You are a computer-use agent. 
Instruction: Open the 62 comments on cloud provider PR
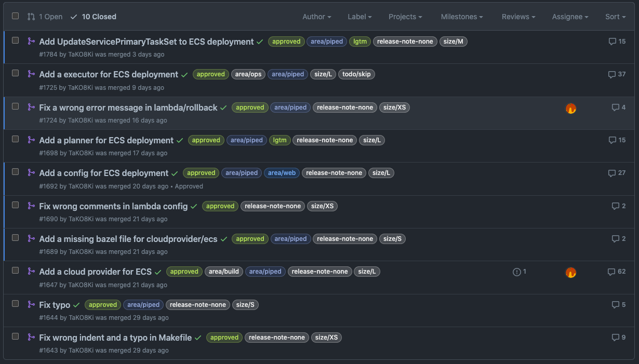[617, 272]
